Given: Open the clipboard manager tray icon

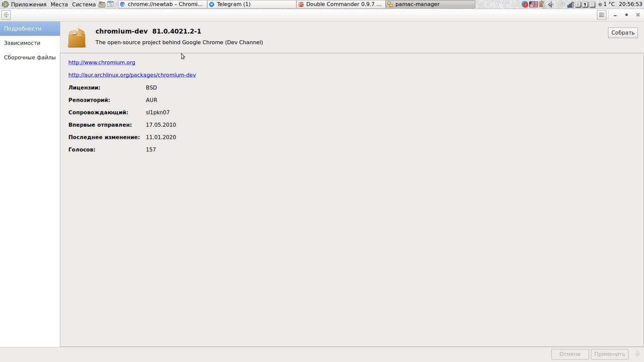Looking at the screenshot, I should [542, 4].
